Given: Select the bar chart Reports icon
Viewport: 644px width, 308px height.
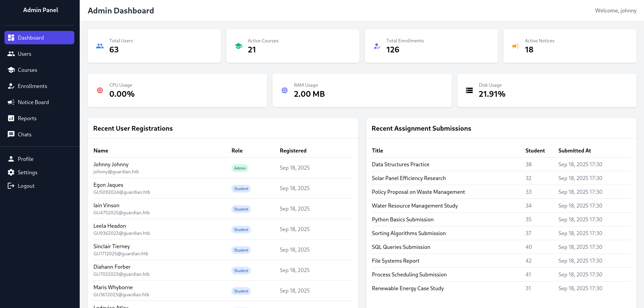Looking at the screenshot, I should [11, 118].
